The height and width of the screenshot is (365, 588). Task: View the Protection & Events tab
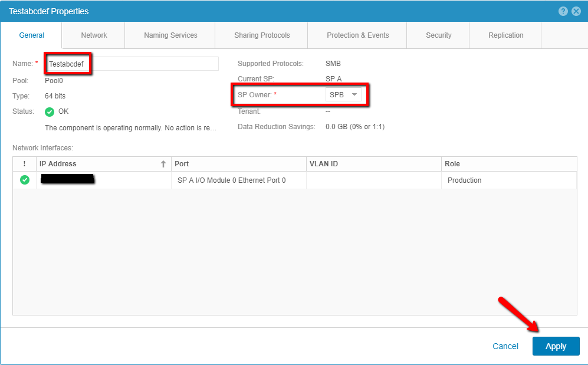pyautogui.click(x=357, y=35)
